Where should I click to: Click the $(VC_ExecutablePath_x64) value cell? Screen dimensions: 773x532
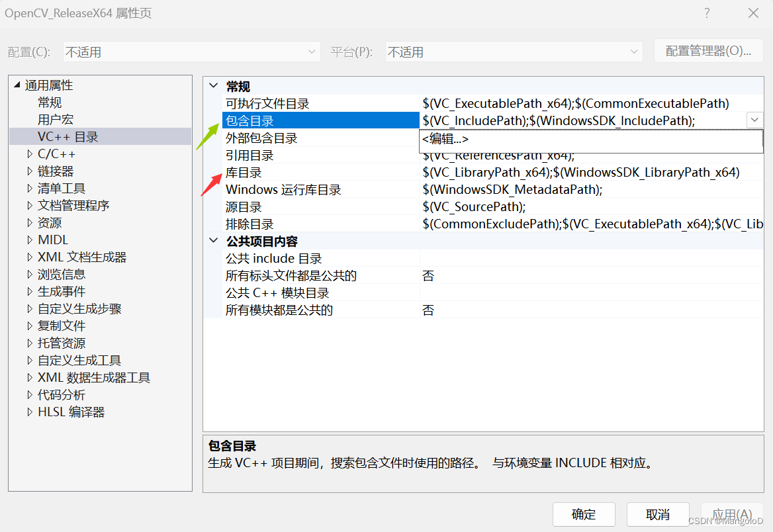tap(592, 103)
